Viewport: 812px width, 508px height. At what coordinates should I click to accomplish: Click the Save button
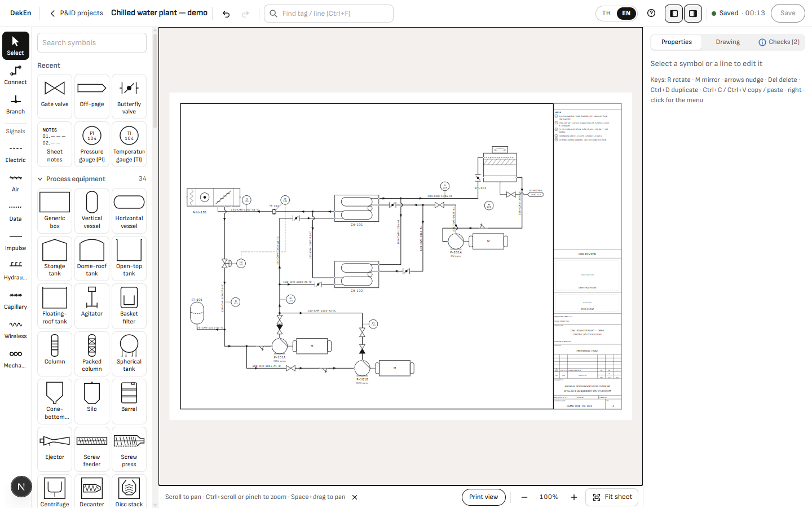click(788, 14)
